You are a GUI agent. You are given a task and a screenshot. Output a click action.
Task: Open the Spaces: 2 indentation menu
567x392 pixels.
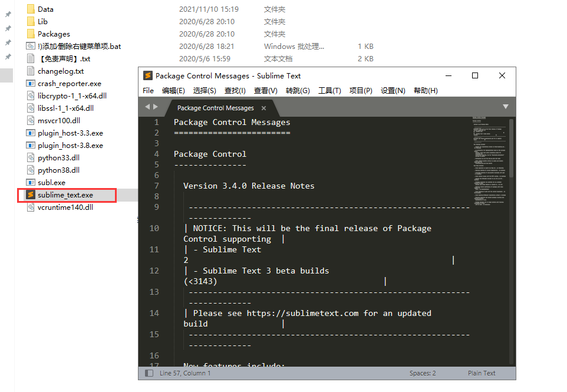point(423,373)
